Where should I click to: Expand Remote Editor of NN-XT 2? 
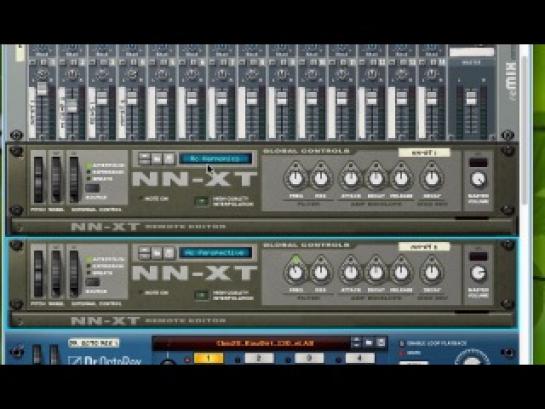tap(19, 321)
